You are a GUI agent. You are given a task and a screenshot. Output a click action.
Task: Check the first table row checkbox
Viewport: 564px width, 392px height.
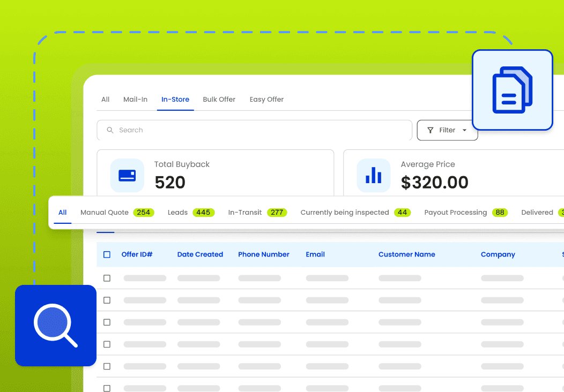(107, 278)
